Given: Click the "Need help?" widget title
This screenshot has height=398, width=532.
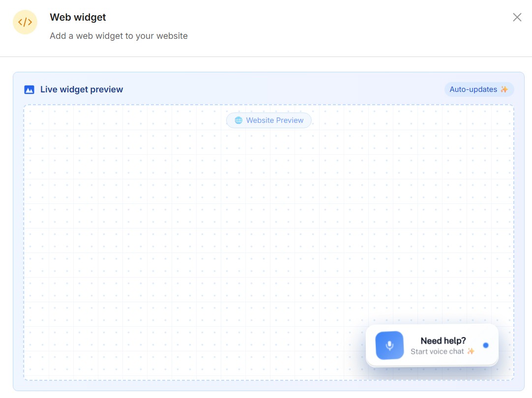Looking at the screenshot, I should (443, 341).
